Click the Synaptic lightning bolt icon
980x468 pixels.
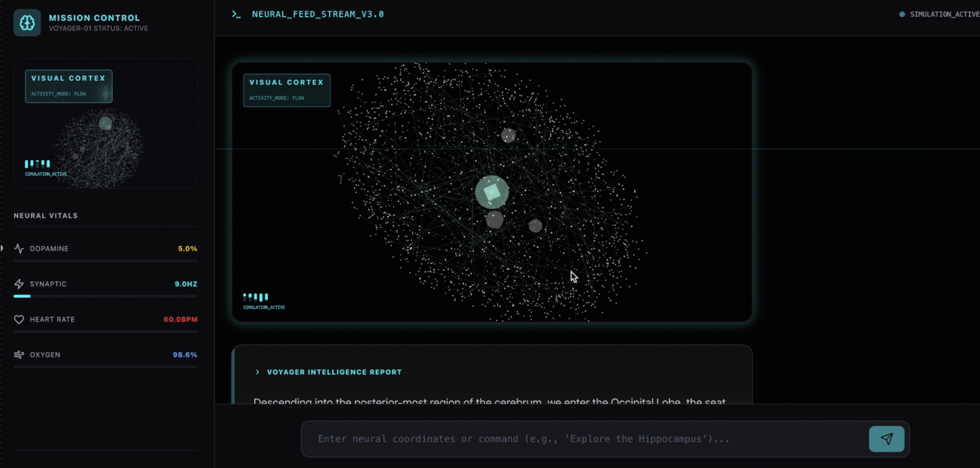[x=19, y=284]
